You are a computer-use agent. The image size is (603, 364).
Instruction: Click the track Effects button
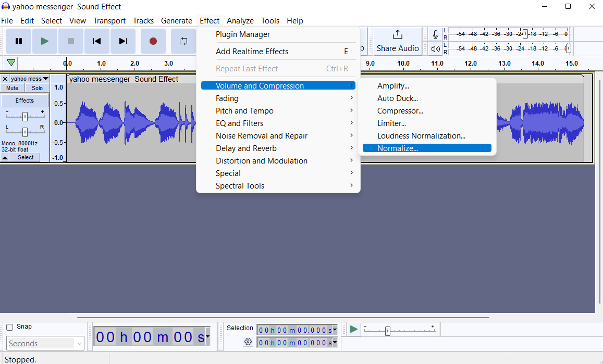point(24,101)
